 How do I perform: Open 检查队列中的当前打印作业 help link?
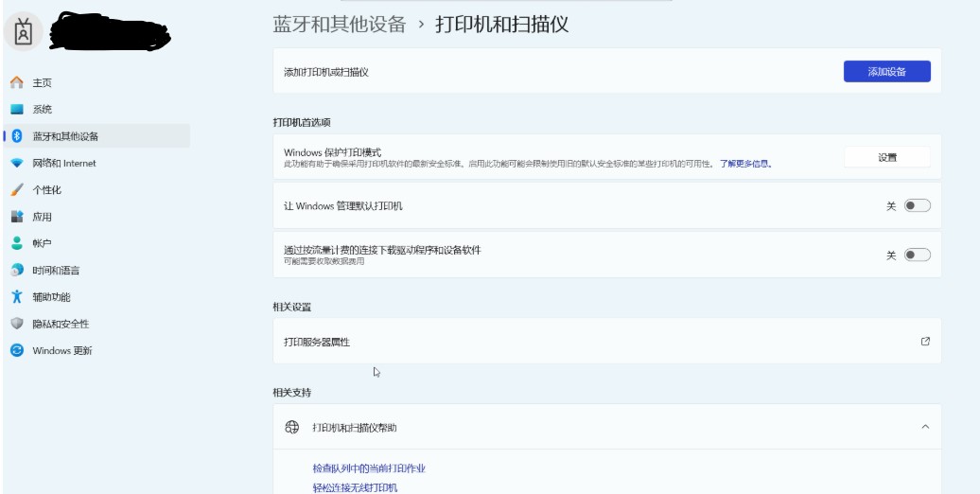point(369,468)
